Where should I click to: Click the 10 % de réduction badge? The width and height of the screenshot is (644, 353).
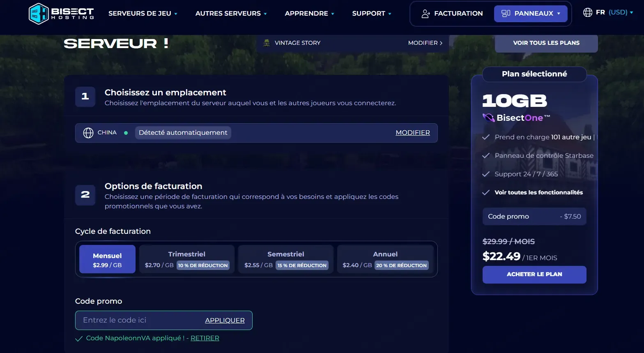[203, 265]
